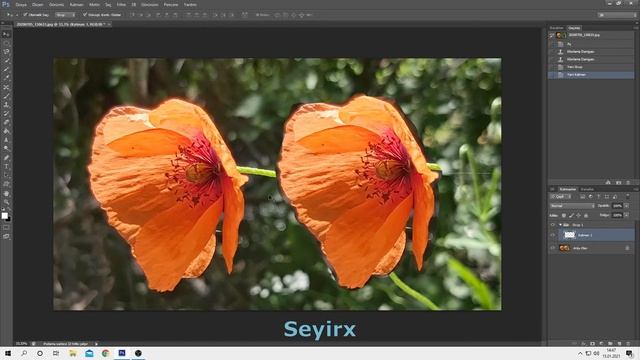Select the Brush tool
This screenshot has height=360, width=640.
tap(6, 96)
